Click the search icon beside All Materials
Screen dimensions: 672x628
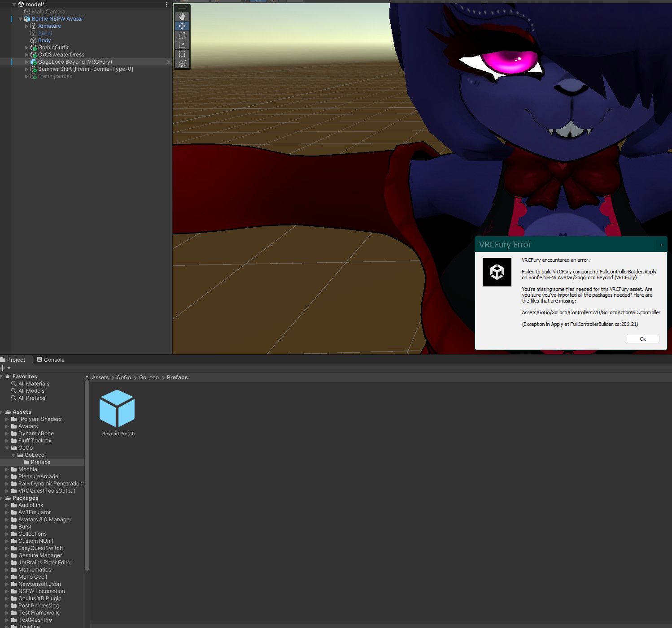coord(14,384)
